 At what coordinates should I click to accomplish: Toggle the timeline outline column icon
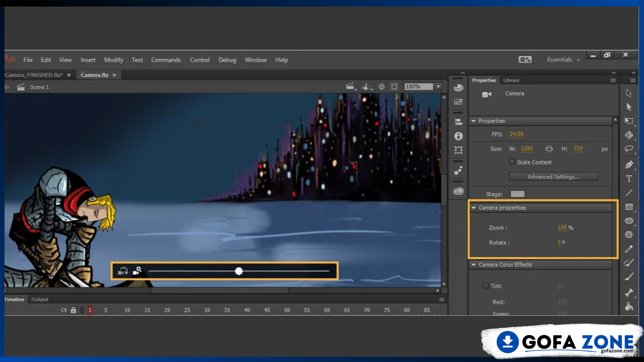tap(82, 310)
